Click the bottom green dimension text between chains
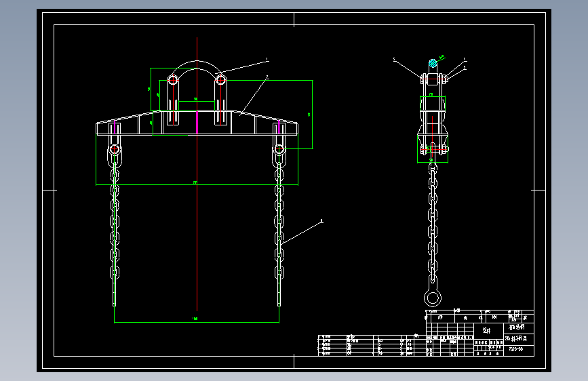Image resolution: width=588 pixels, height=381 pixels. 195,319
